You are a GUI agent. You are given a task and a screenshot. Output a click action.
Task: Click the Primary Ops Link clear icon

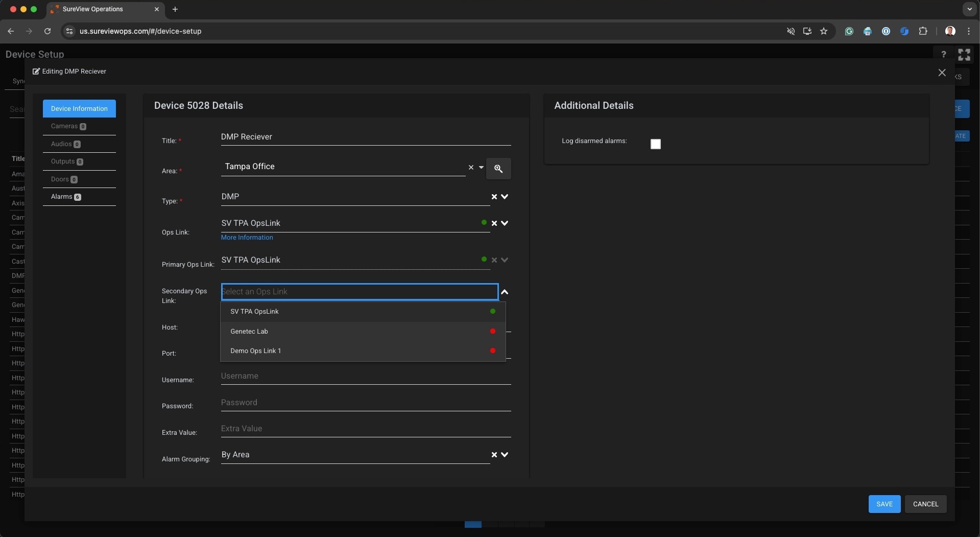[x=494, y=260]
